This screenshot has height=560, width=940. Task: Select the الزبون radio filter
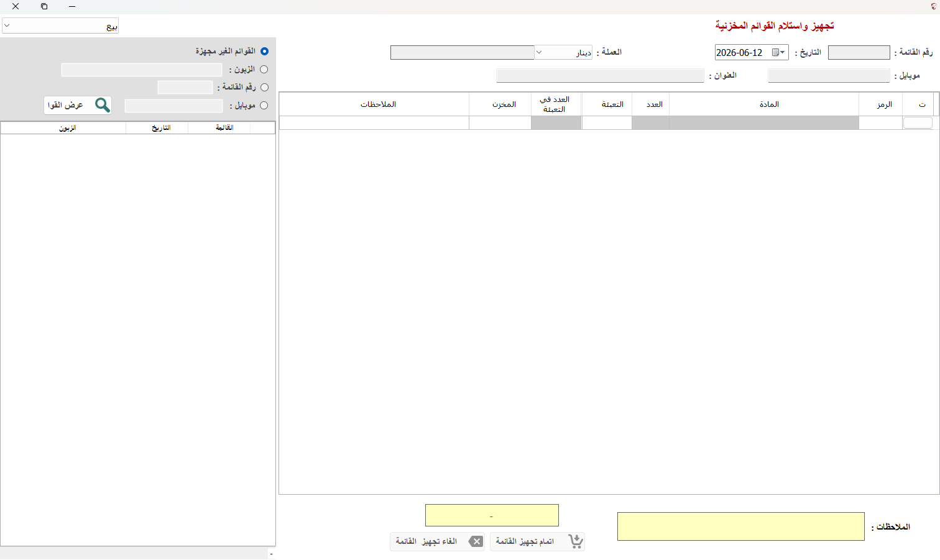click(264, 70)
